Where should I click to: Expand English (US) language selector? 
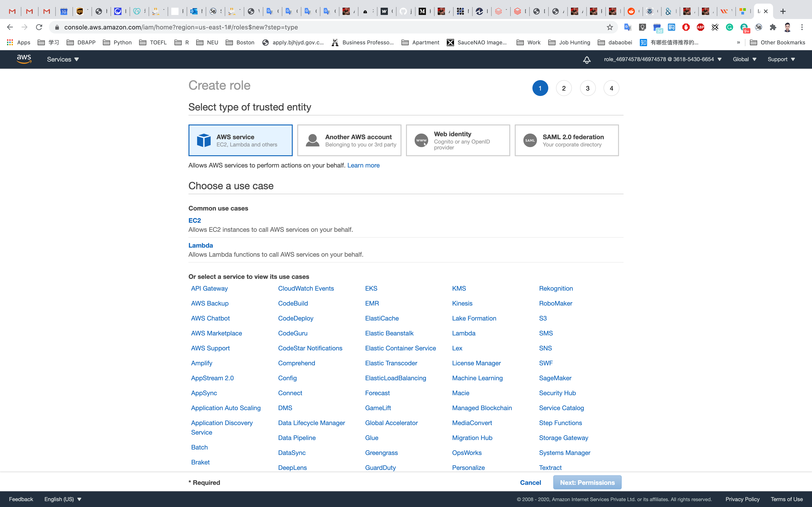point(63,499)
